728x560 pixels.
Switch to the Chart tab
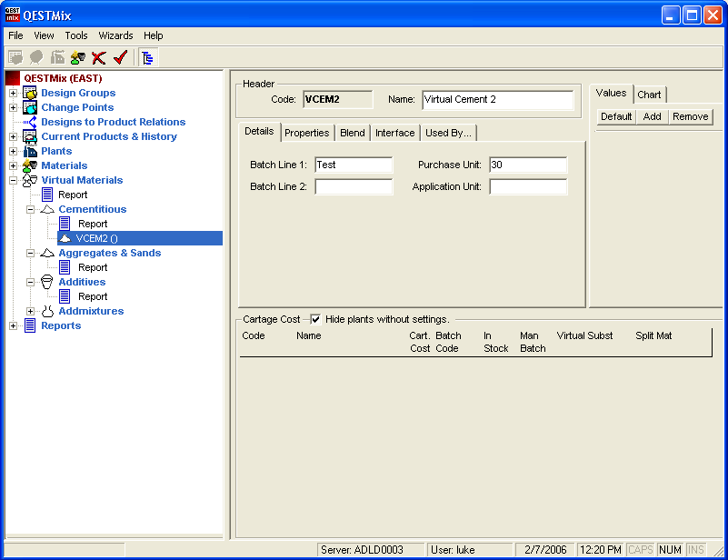click(x=649, y=95)
